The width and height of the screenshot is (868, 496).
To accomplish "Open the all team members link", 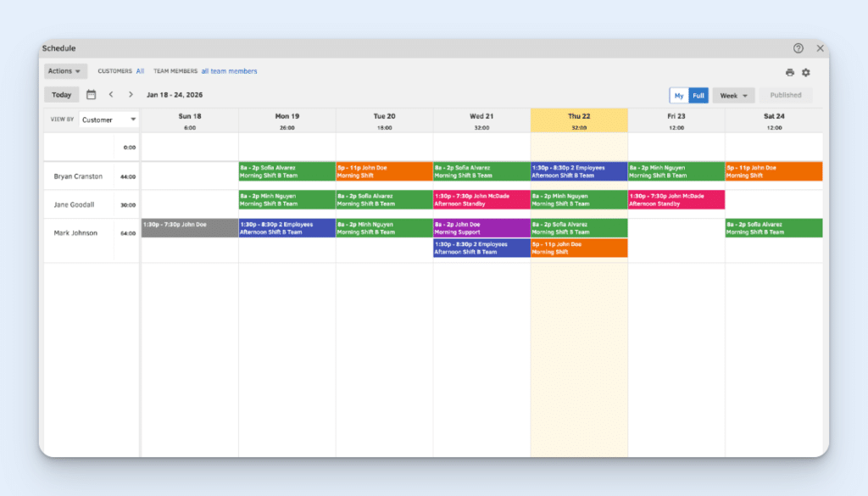I will click(229, 71).
